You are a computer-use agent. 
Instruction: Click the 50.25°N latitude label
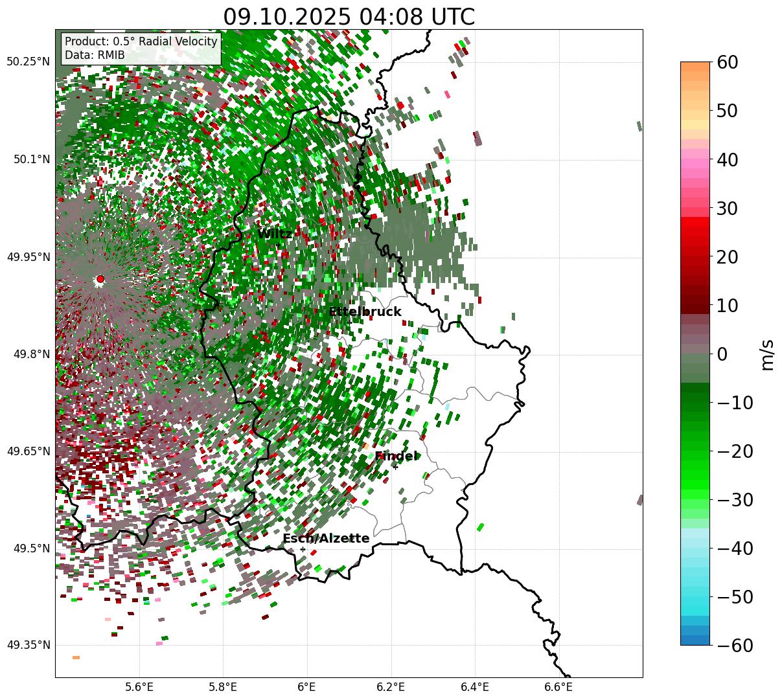pos(28,62)
